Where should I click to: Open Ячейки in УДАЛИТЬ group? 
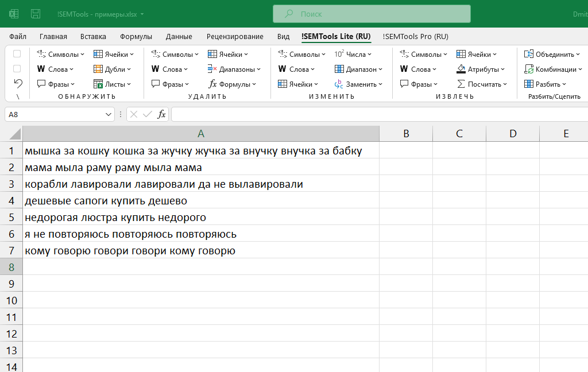pyautogui.click(x=227, y=55)
